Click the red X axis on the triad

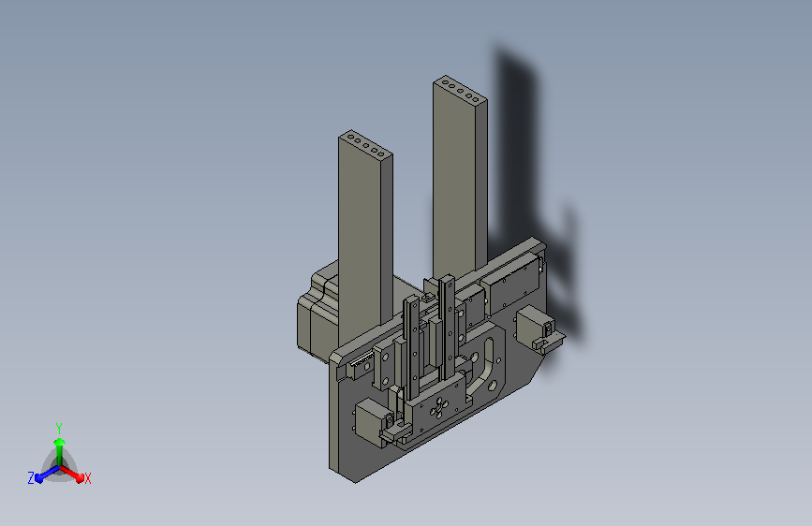tap(73, 473)
